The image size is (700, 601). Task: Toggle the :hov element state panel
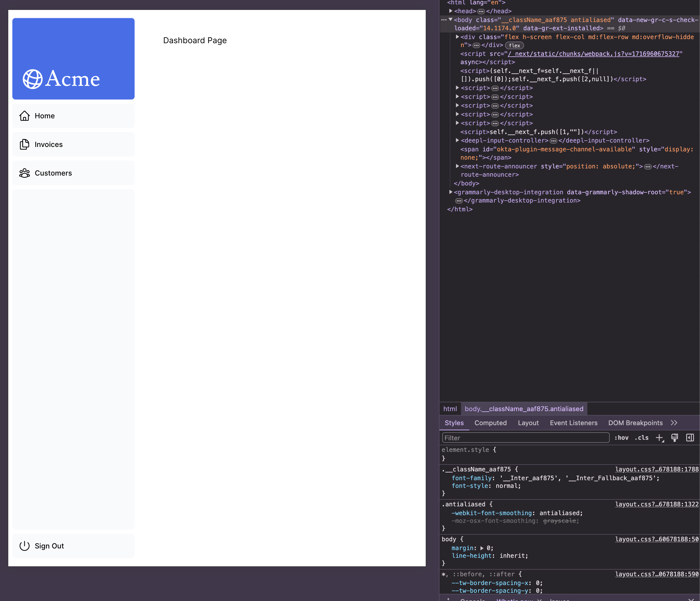click(621, 438)
